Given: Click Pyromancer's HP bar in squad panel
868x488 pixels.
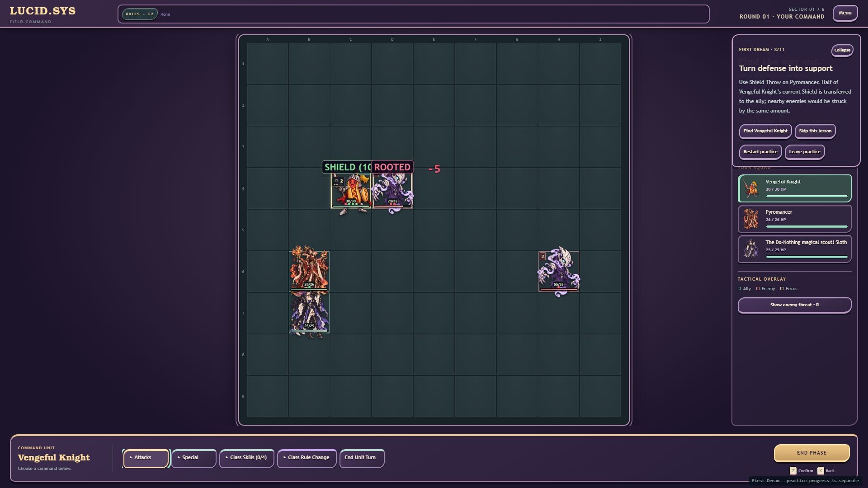Looking at the screenshot, I should coord(807,227).
